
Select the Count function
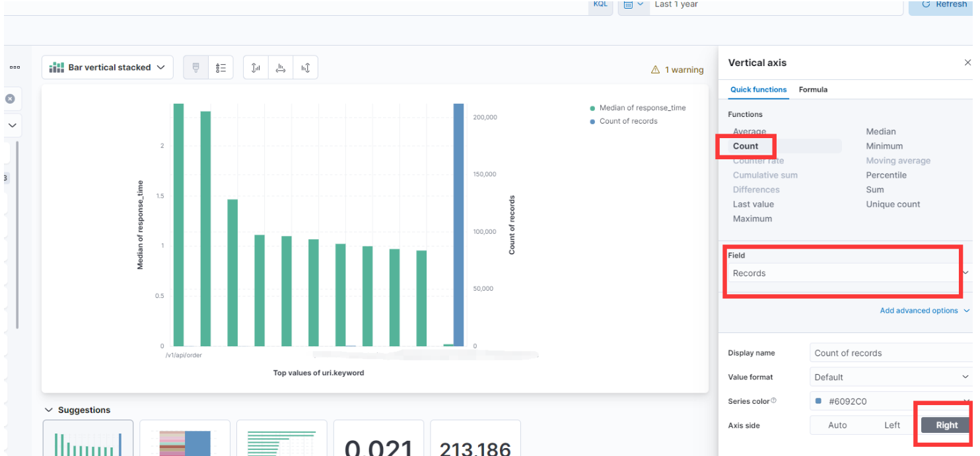[x=746, y=146]
